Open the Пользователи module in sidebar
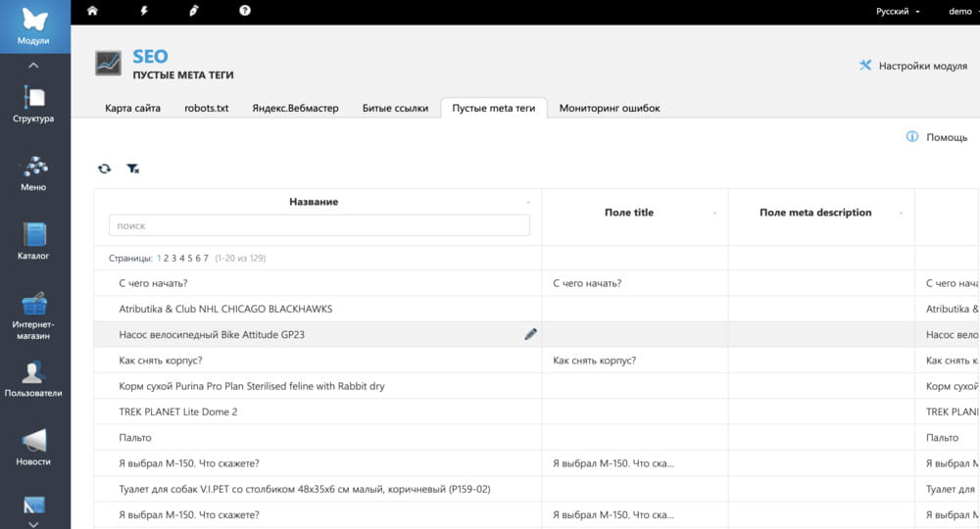Image resolution: width=980 pixels, height=529 pixels. tap(33, 379)
